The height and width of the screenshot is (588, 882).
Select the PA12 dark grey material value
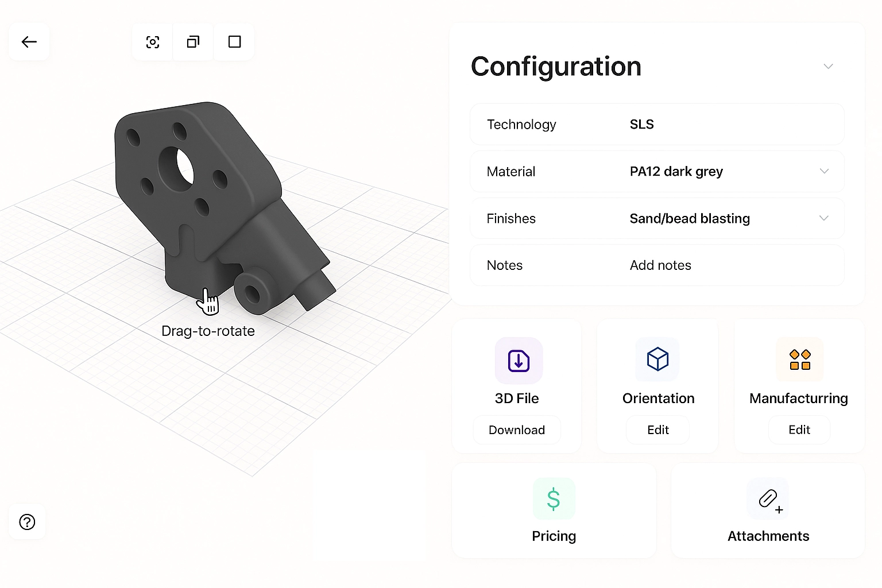[676, 172]
